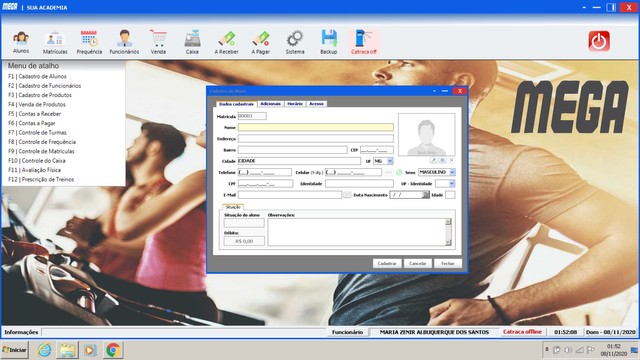
Task: Focus the yellow Nome input field
Action: coord(316,127)
